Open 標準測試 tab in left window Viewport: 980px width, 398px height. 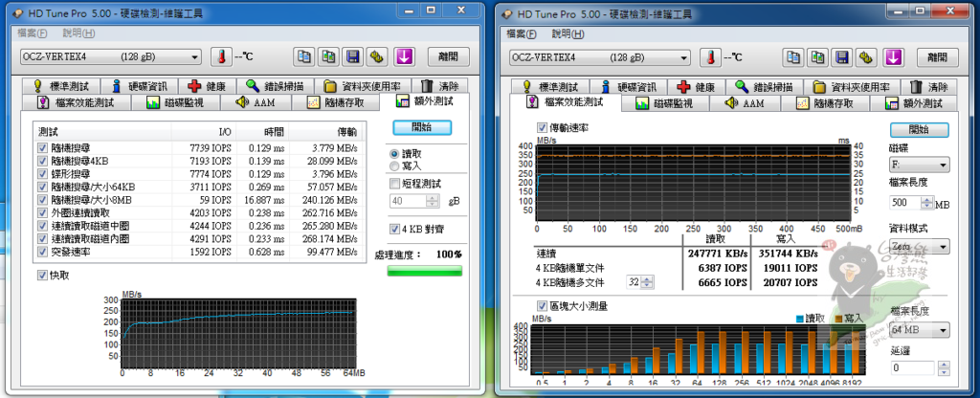tap(61, 86)
